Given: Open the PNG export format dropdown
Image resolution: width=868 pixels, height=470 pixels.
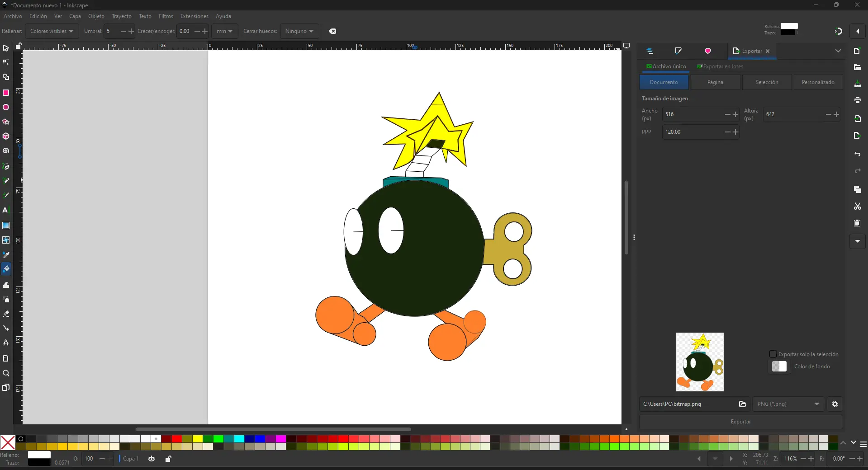Looking at the screenshot, I should click(787, 404).
